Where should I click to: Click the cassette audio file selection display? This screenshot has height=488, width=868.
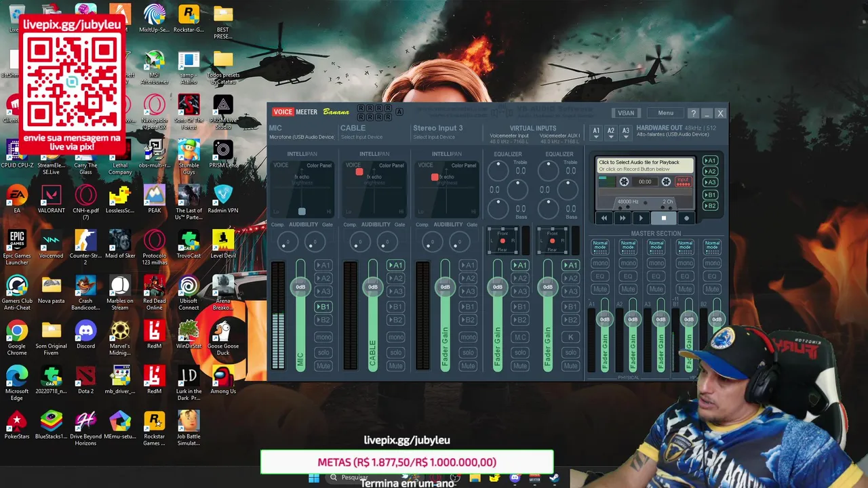(x=645, y=165)
